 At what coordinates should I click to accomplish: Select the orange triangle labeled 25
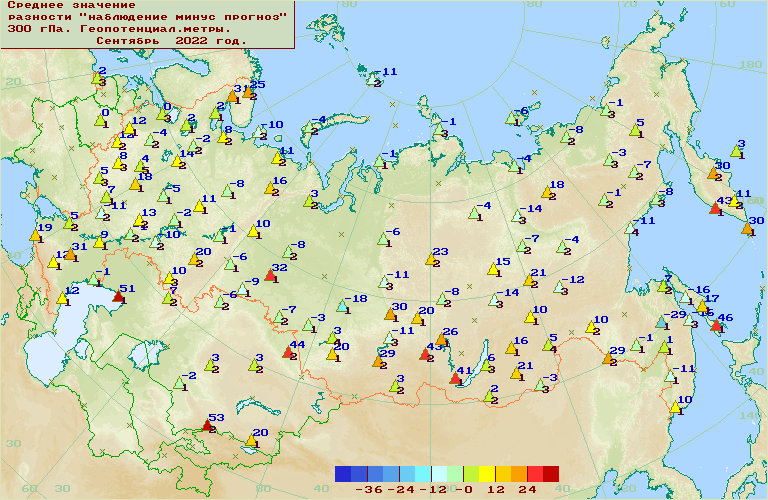248,92
